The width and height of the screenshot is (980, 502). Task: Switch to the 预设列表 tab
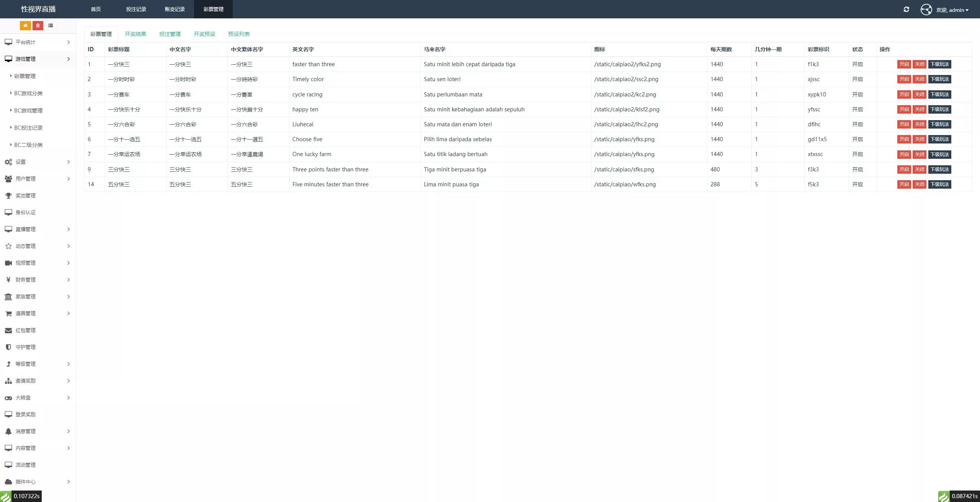(238, 34)
